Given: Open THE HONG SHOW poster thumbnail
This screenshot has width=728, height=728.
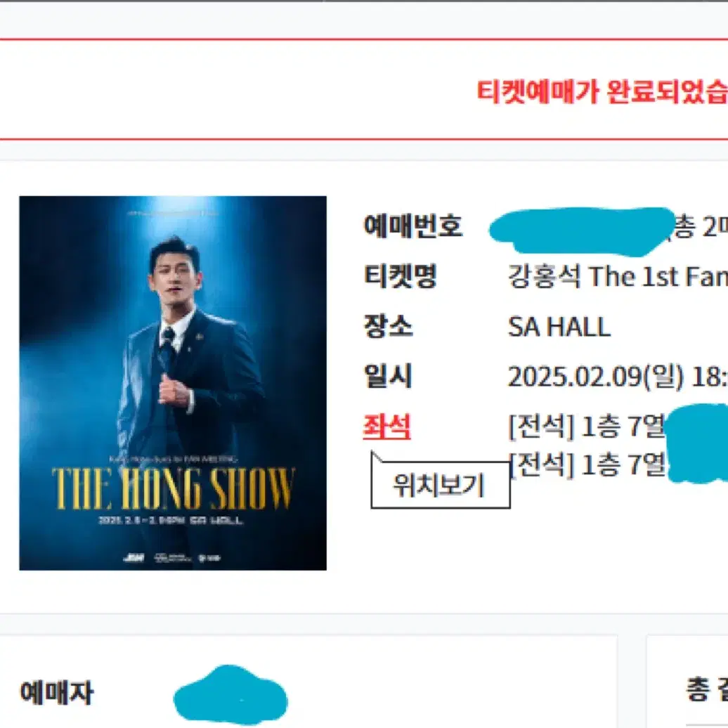Looking at the screenshot, I should point(173,383).
